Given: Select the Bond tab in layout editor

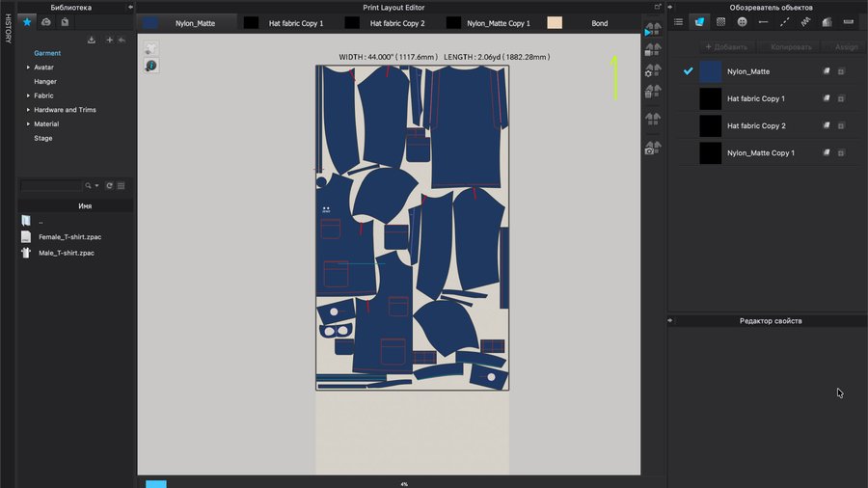Looking at the screenshot, I should [599, 23].
